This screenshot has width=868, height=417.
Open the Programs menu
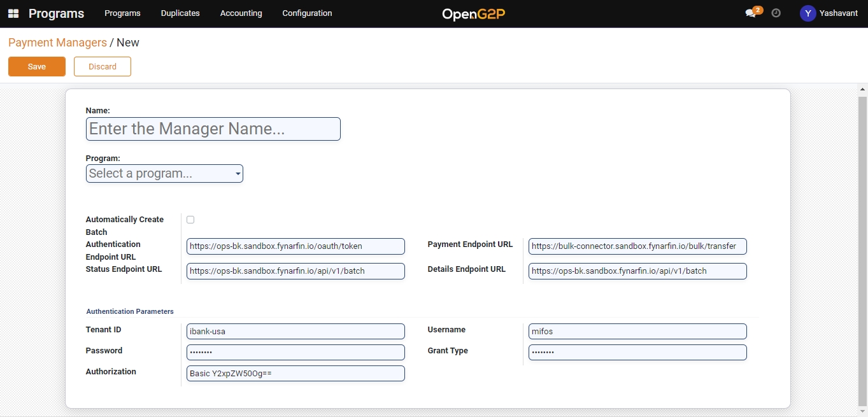coord(122,13)
